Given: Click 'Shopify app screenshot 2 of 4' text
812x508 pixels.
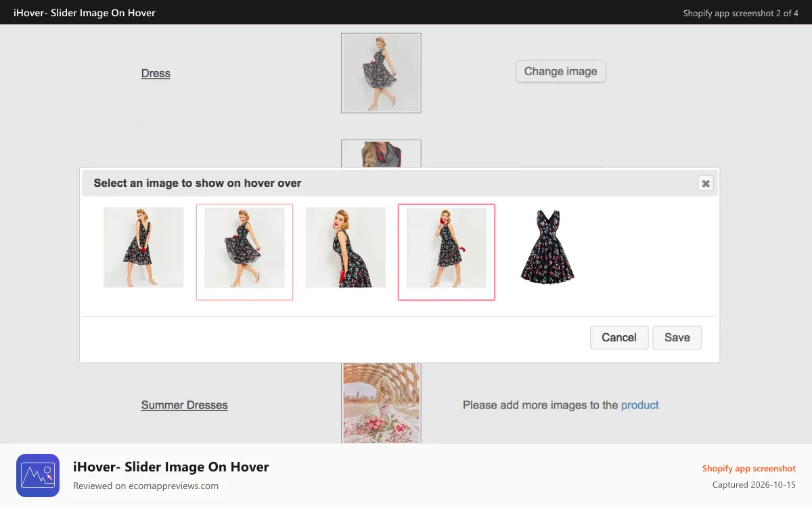Looking at the screenshot, I should [740, 13].
